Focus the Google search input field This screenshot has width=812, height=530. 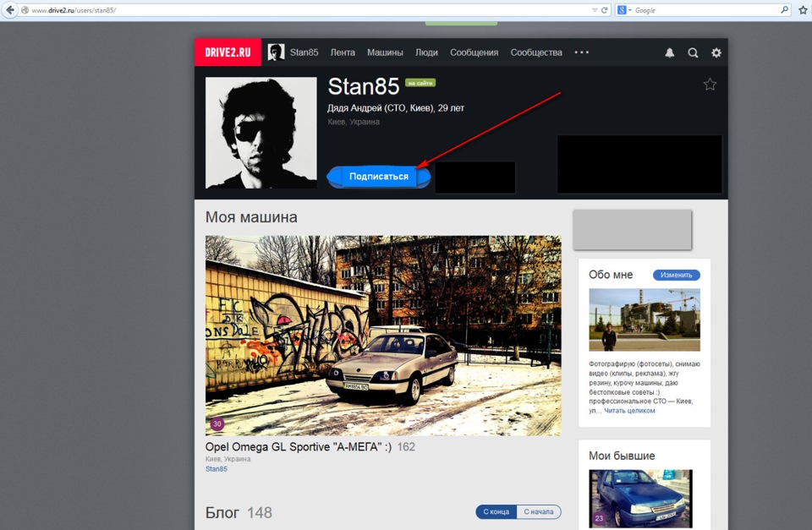[x=706, y=10]
